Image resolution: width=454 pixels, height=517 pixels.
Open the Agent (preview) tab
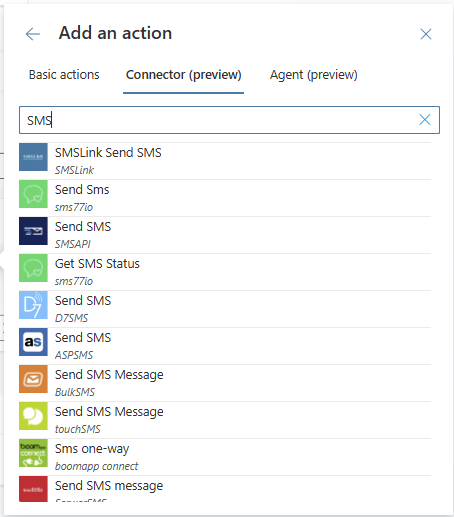click(x=313, y=75)
